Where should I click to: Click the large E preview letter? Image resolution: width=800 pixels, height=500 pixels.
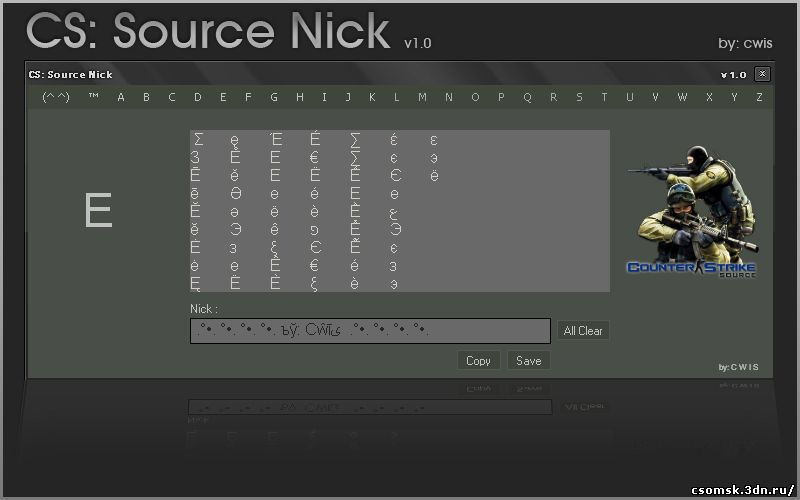(98, 211)
